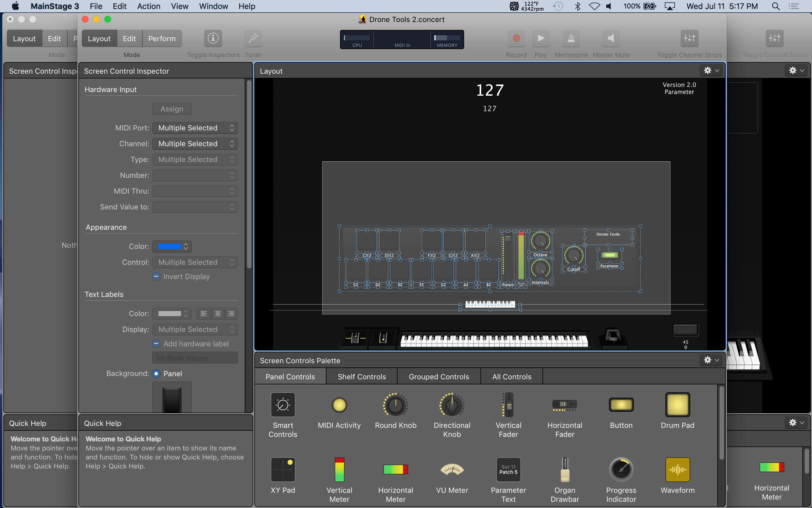The width and height of the screenshot is (812, 508).
Task: Align text labels right
Action: (231, 314)
